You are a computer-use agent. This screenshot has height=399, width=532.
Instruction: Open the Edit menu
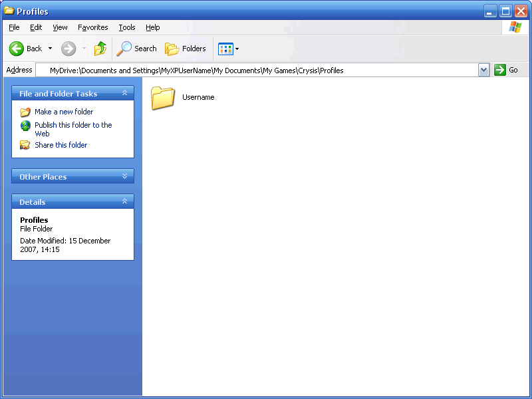pyautogui.click(x=36, y=27)
